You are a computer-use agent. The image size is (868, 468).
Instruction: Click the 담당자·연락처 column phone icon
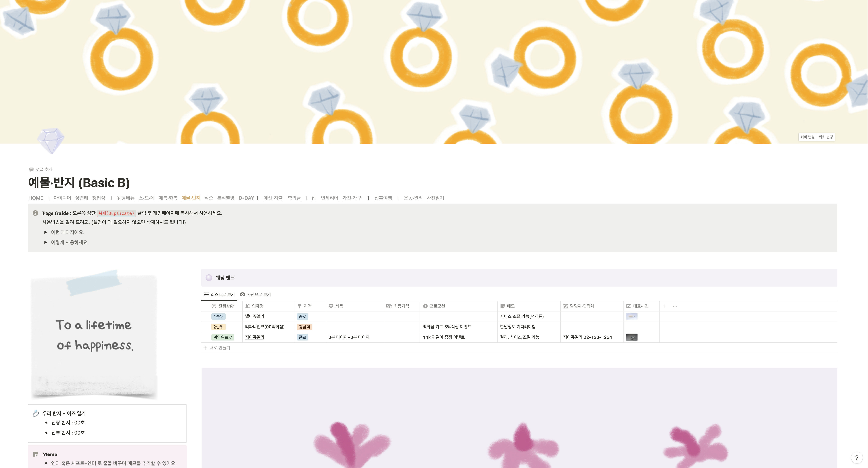[566, 306]
